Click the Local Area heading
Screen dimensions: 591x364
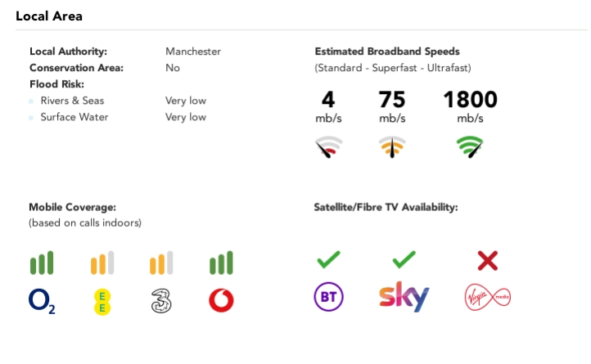pyautogui.click(x=49, y=16)
